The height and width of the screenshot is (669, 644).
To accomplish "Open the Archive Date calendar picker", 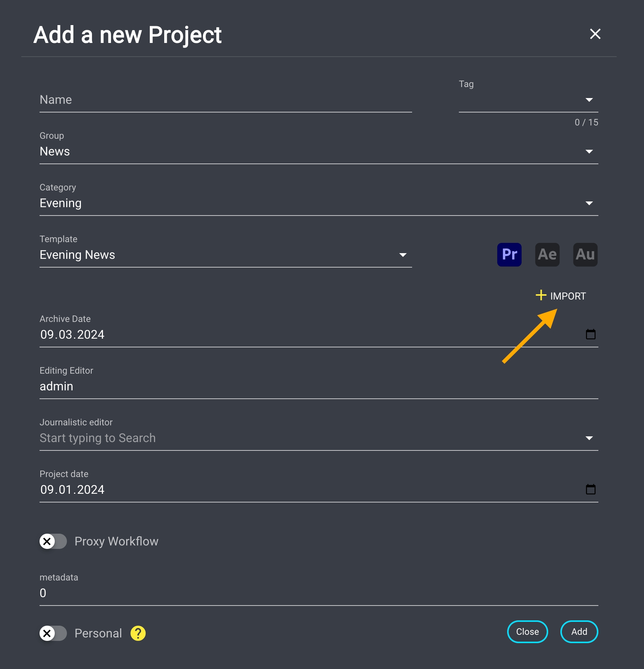I will [590, 334].
